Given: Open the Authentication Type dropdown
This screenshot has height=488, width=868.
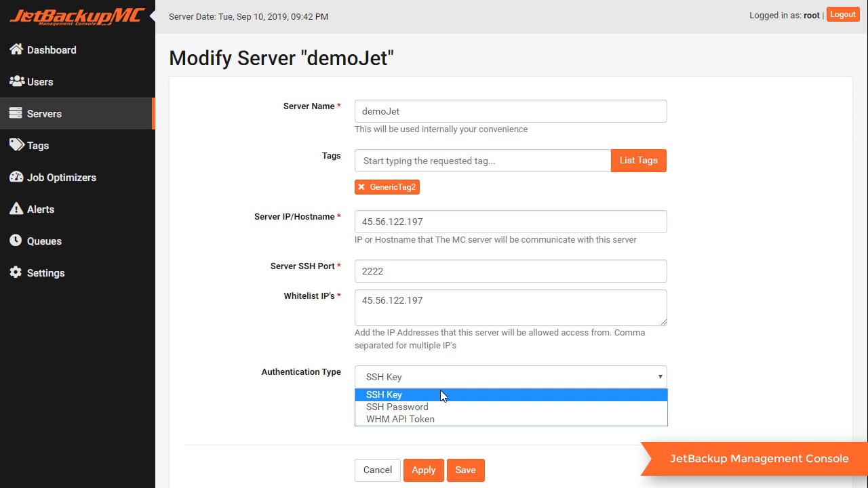Looking at the screenshot, I should [x=511, y=377].
